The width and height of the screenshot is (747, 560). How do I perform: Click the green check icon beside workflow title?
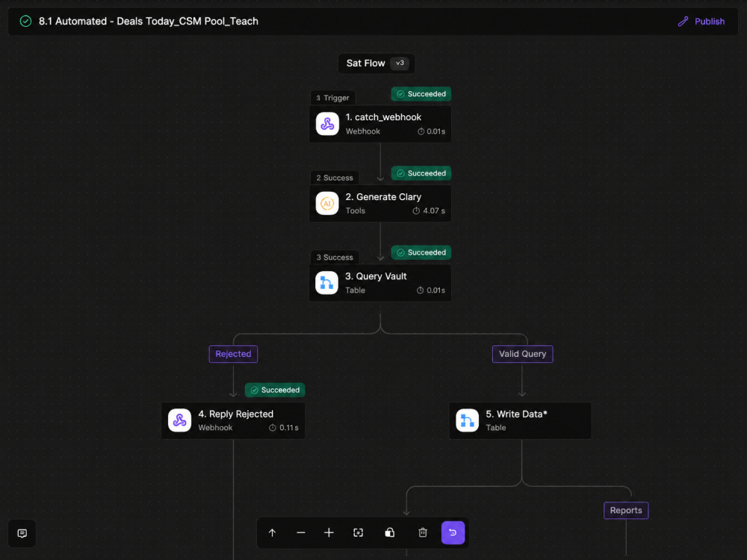point(25,21)
